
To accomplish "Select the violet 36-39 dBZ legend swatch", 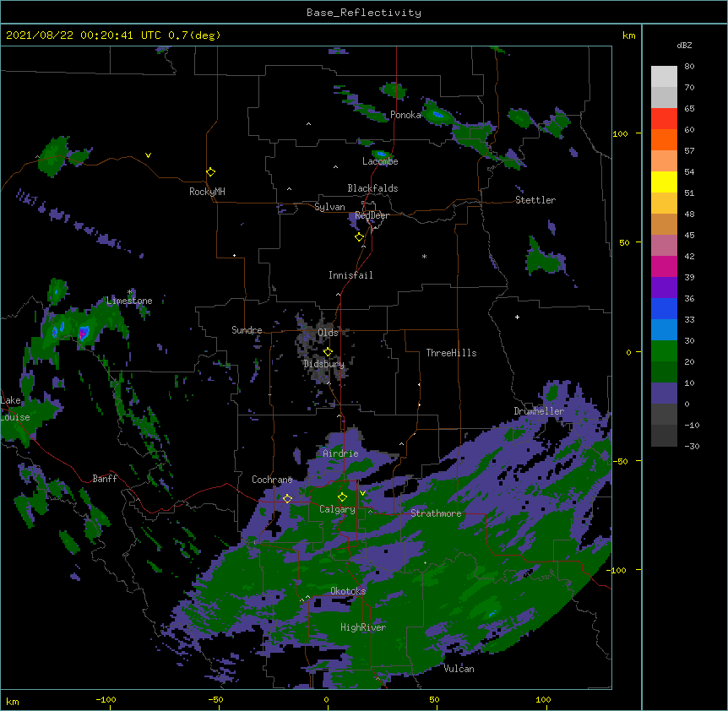I will [x=664, y=288].
